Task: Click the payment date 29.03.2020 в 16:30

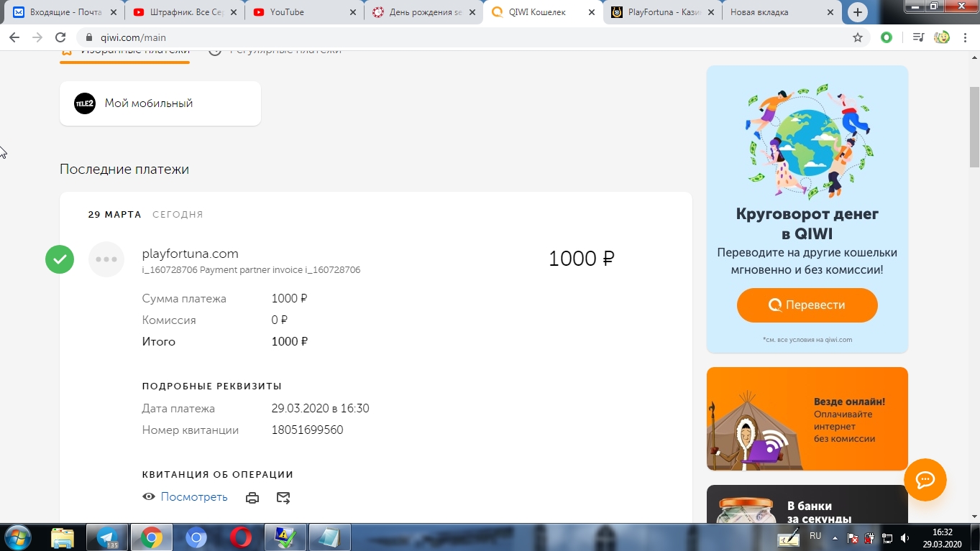Action: point(321,409)
